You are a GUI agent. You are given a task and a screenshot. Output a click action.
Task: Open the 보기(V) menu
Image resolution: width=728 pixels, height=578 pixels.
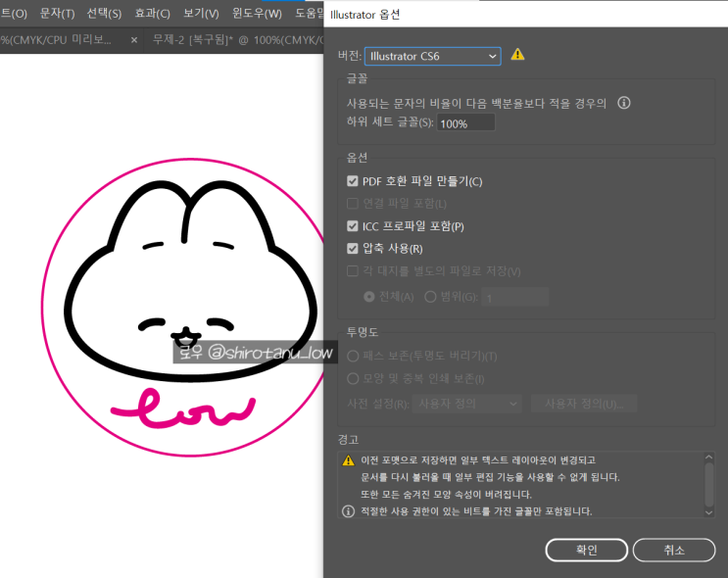[201, 14]
